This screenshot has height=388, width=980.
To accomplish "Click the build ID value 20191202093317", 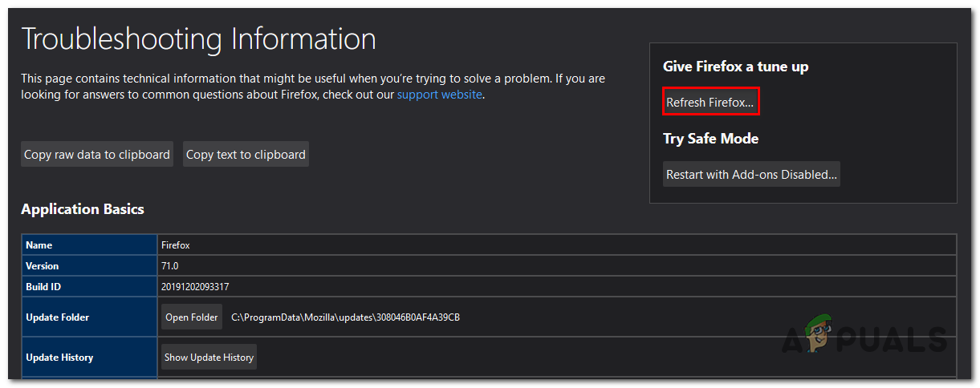I will [x=195, y=286].
